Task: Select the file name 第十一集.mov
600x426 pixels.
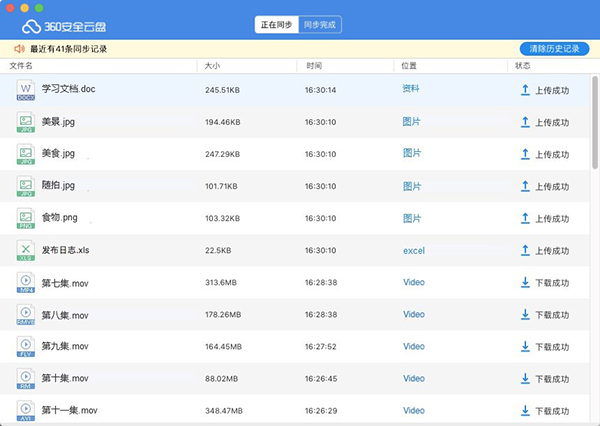Action: pos(70,411)
